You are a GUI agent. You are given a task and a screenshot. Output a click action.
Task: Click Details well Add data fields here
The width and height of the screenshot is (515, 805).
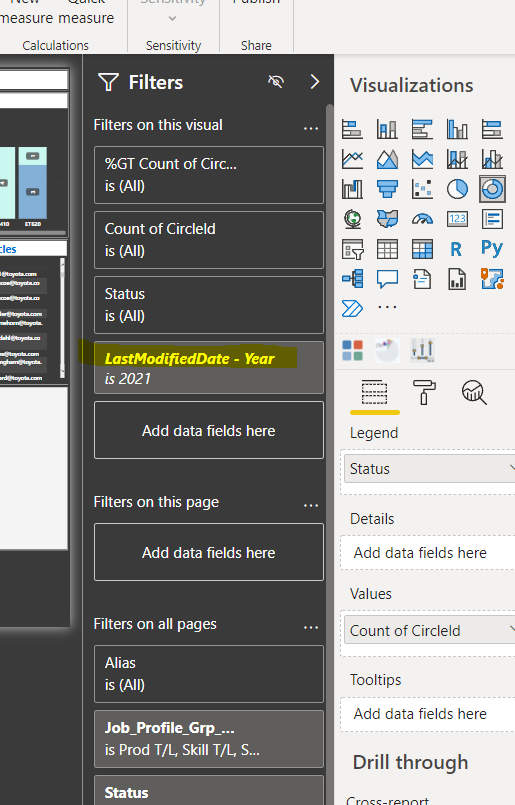(x=428, y=553)
